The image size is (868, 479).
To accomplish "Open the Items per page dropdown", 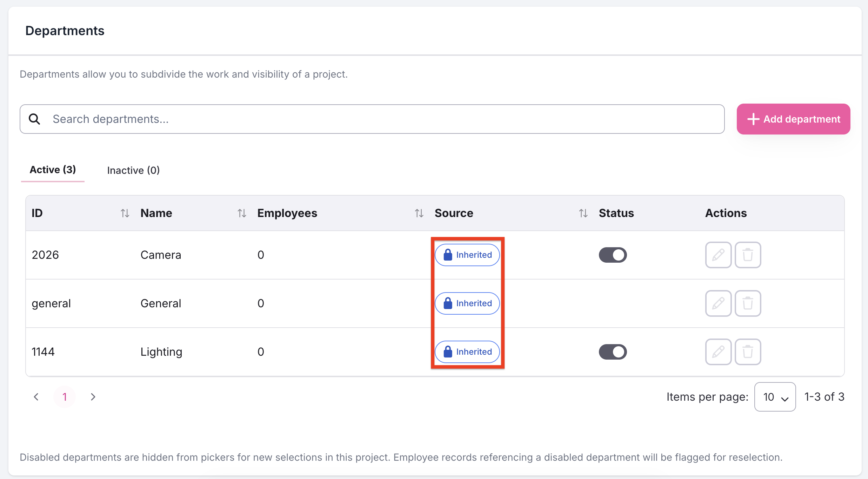I will pos(775,397).
